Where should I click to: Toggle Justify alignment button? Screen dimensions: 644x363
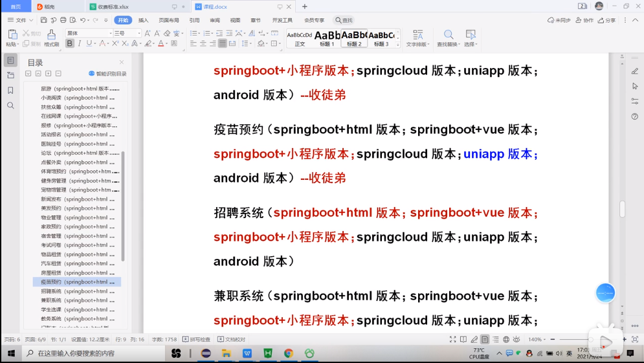coord(222,43)
